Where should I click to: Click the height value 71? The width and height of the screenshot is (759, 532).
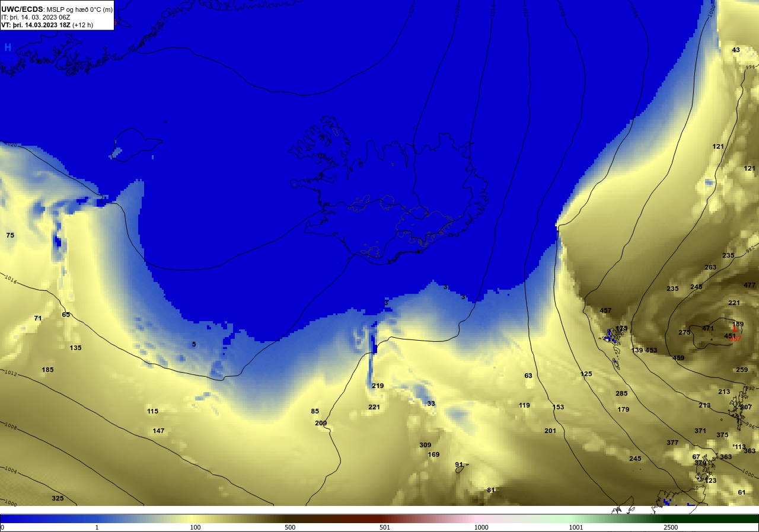(38, 318)
